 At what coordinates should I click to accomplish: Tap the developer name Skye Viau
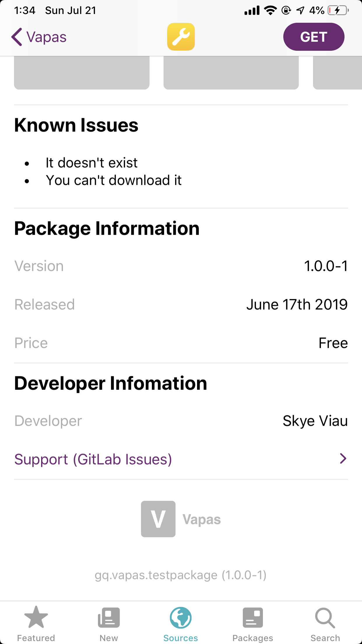pos(315,421)
